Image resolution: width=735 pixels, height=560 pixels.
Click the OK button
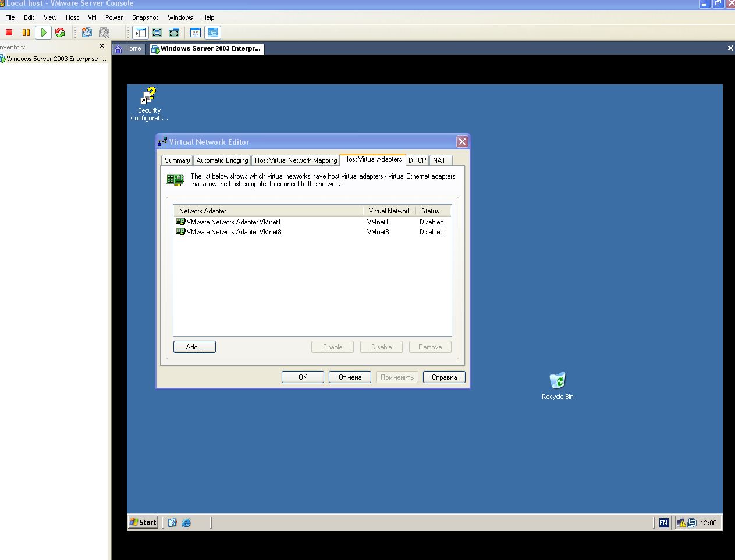coord(303,377)
